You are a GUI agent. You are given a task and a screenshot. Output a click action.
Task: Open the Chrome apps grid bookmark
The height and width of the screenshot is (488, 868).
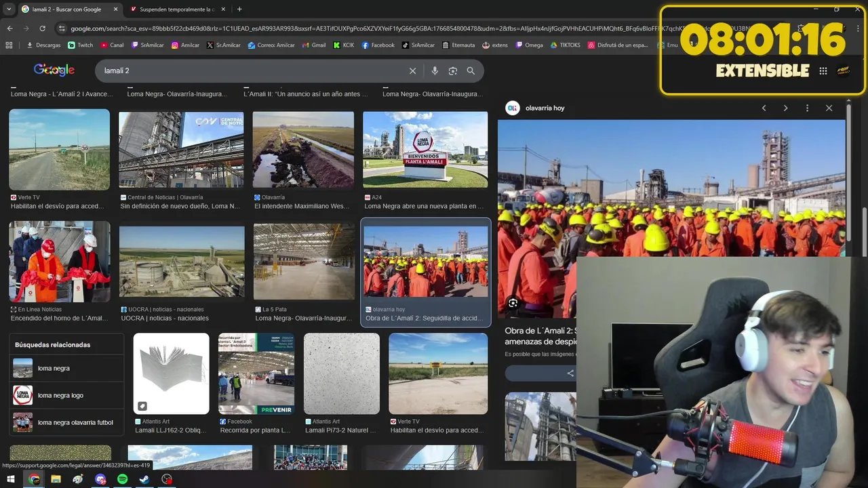(x=9, y=45)
